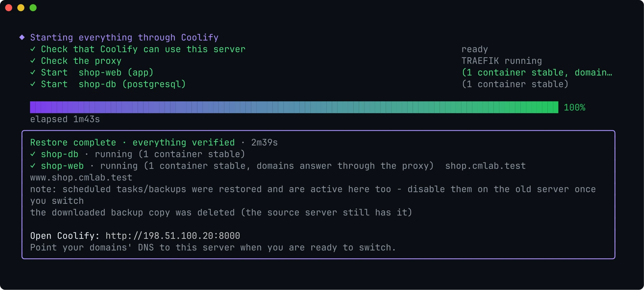Click the green maximize window button
Screen dimensions: 644x290
pos(33,8)
